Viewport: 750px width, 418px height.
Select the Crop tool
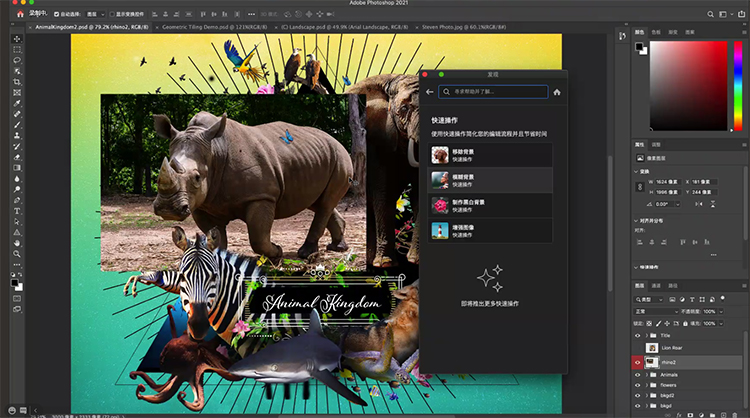pos(17,82)
